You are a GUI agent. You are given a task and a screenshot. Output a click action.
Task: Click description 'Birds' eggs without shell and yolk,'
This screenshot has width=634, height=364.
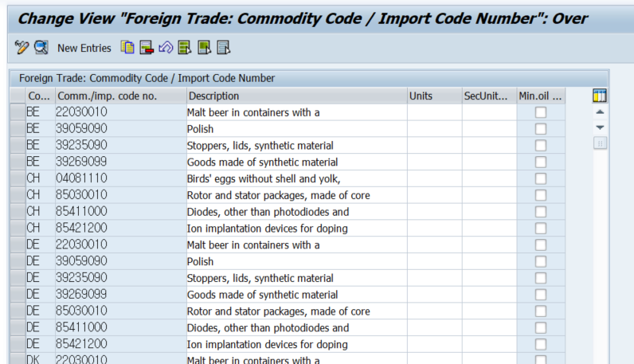pos(297,178)
